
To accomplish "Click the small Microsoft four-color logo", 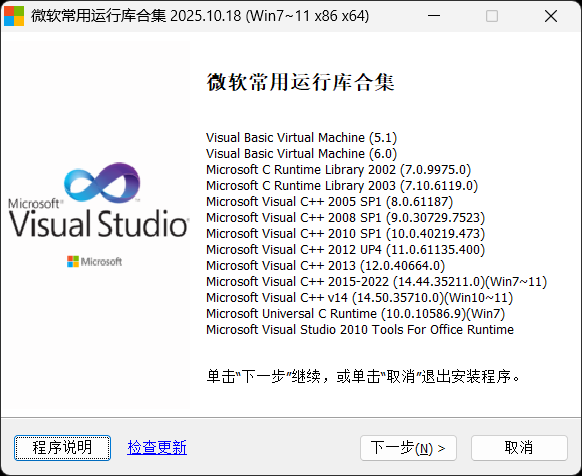I will tap(73, 261).
